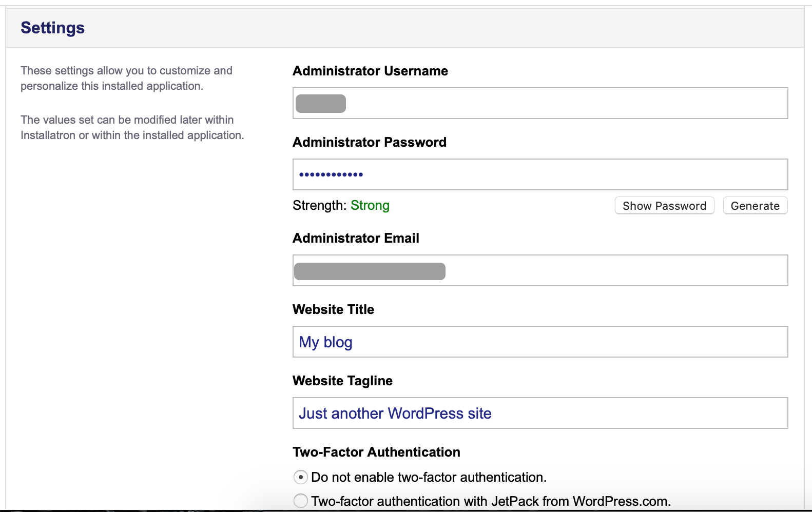Click the 'Administrator Username' label
812x512 pixels.
pos(370,71)
